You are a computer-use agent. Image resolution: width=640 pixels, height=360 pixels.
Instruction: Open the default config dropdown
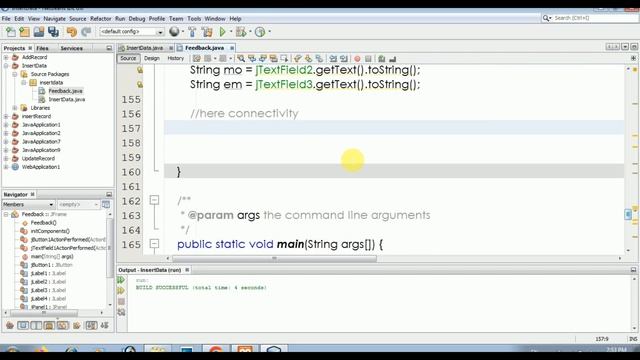[x=132, y=32]
